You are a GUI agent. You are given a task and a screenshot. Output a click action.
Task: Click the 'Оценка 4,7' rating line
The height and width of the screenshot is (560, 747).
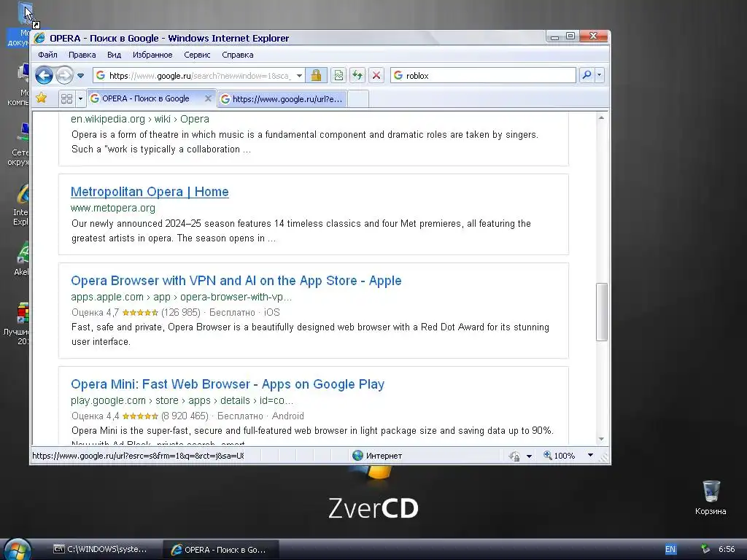click(175, 313)
